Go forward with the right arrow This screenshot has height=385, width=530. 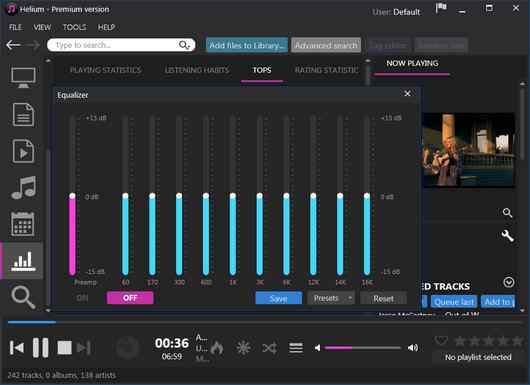(34, 45)
